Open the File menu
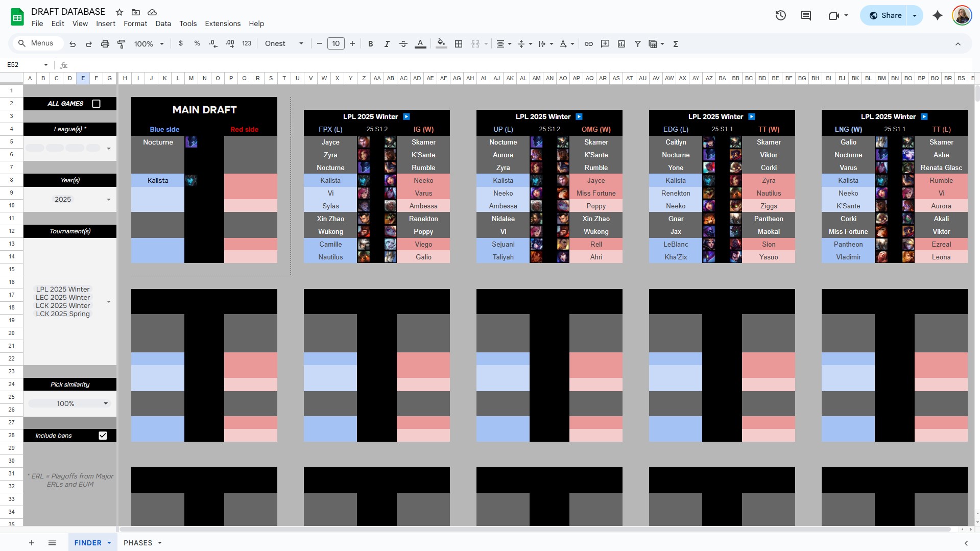The width and height of the screenshot is (980, 551). tap(37, 23)
